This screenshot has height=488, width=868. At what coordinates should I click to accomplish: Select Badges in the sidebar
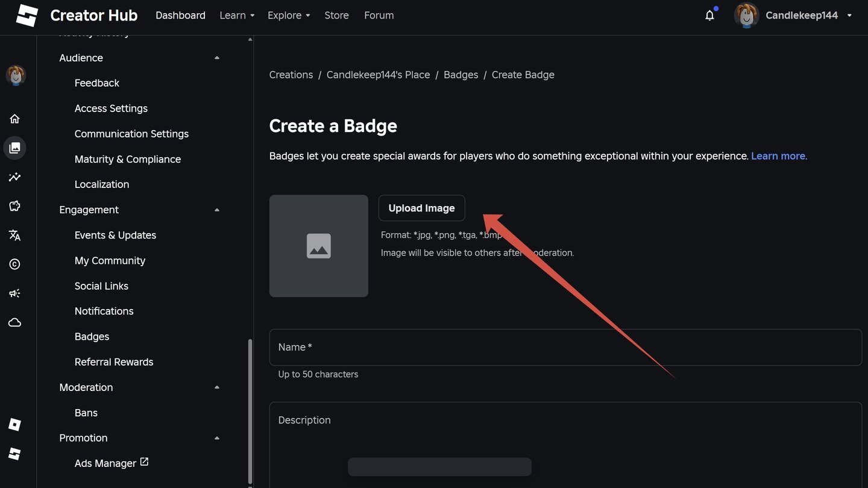(92, 336)
